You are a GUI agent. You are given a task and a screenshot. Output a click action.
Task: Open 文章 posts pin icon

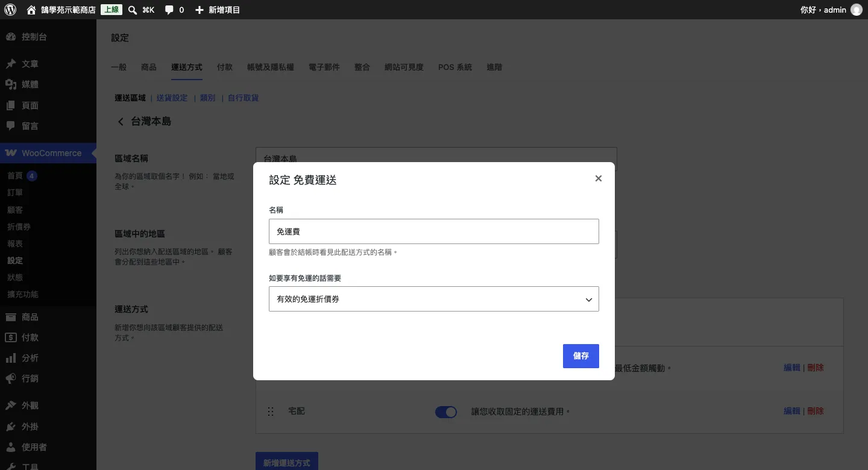pos(11,64)
